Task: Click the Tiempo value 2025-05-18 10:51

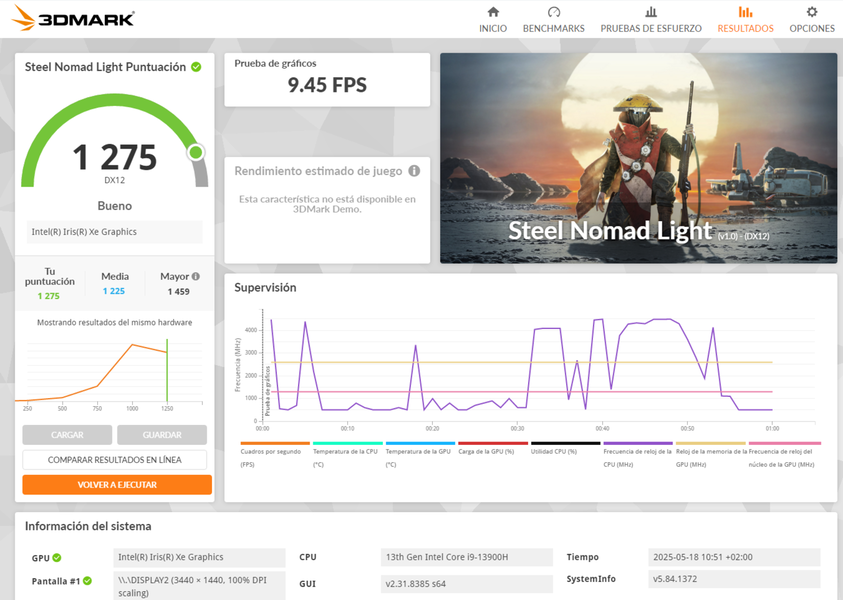Action: [734, 557]
